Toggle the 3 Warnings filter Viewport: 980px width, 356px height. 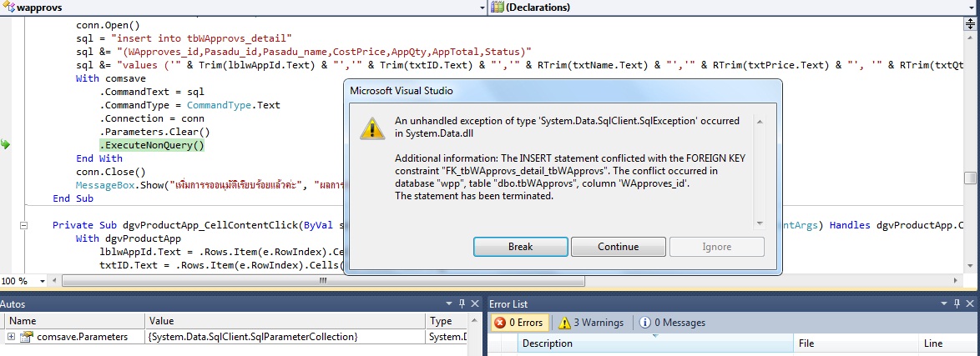tap(591, 323)
